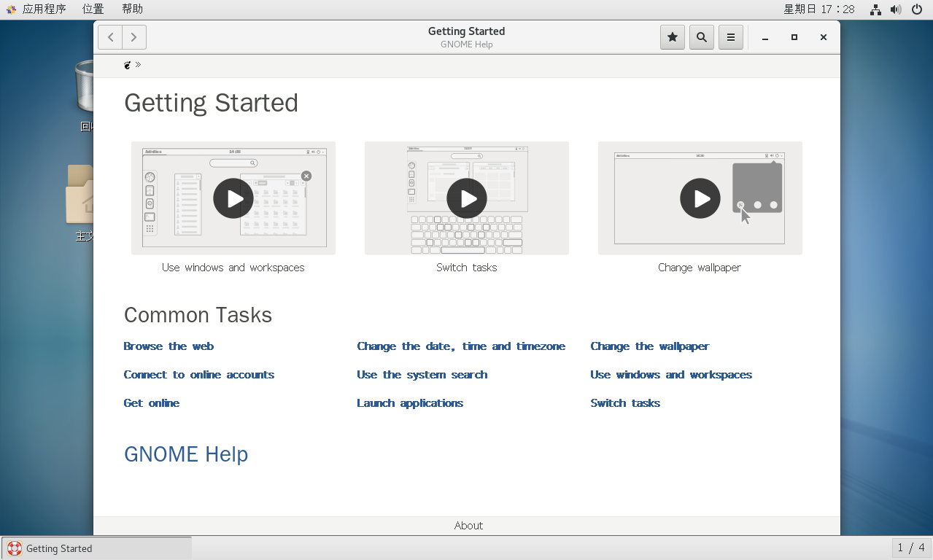
Task: Open Connect to online accounts link
Action: (x=199, y=375)
